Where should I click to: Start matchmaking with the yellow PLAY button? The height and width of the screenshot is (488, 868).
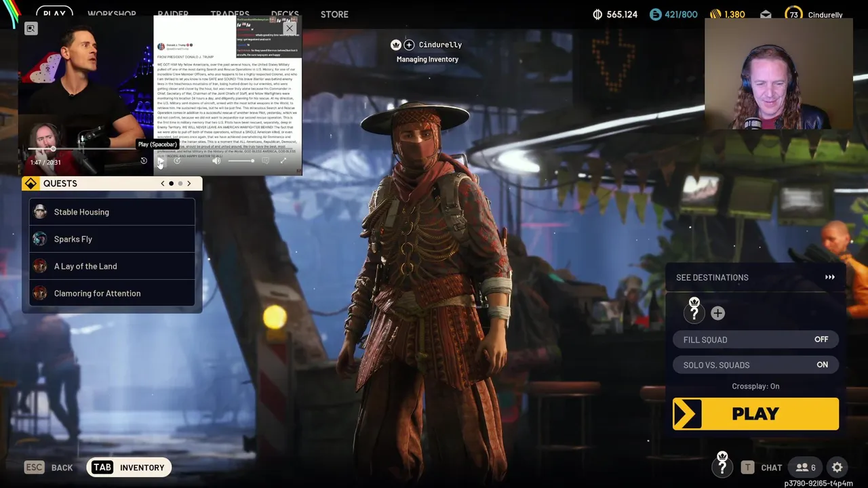(x=755, y=414)
